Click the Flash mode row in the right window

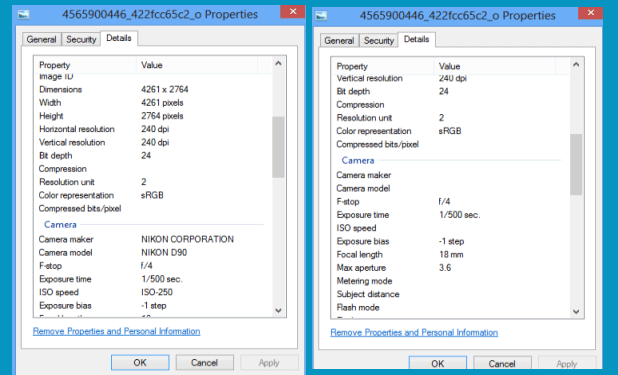(x=450, y=308)
